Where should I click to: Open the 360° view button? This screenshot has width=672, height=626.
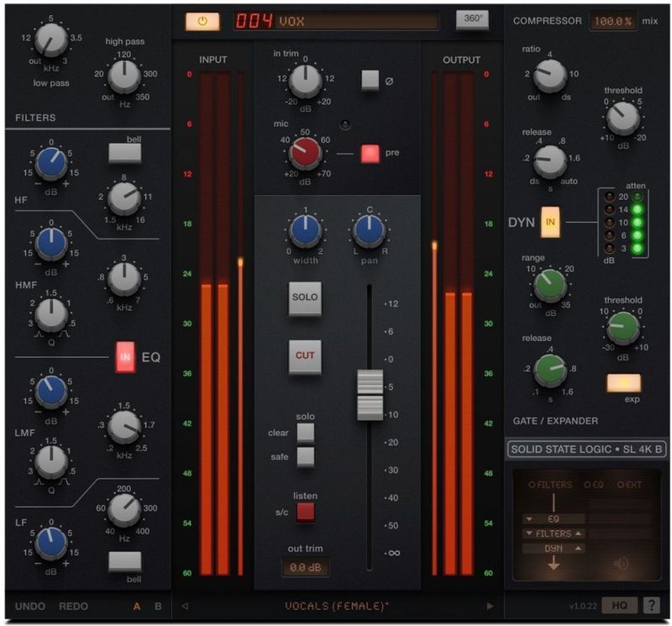472,18
